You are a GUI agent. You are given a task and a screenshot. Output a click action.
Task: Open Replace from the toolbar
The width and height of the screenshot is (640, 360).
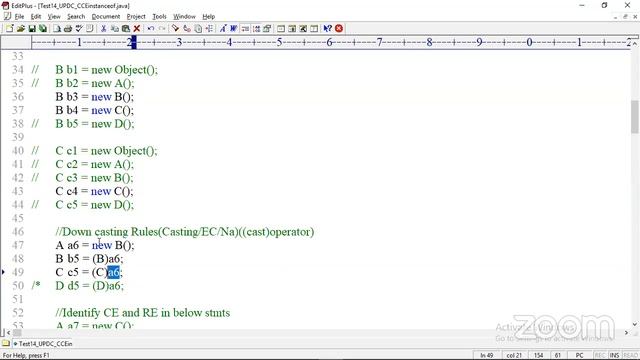tap(187, 29)
